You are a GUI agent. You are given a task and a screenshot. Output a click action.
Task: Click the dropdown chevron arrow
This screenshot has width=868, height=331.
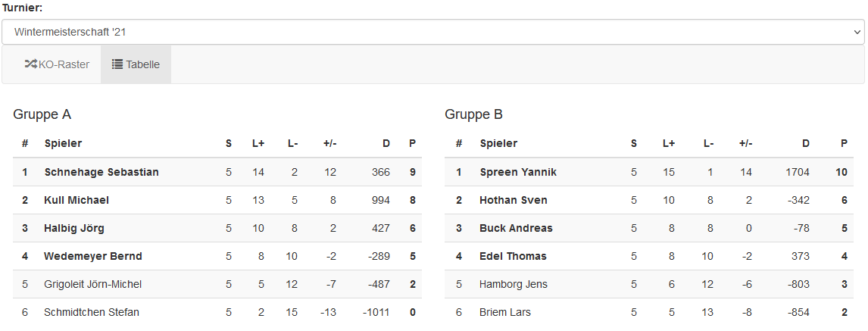tap(857, 33)
